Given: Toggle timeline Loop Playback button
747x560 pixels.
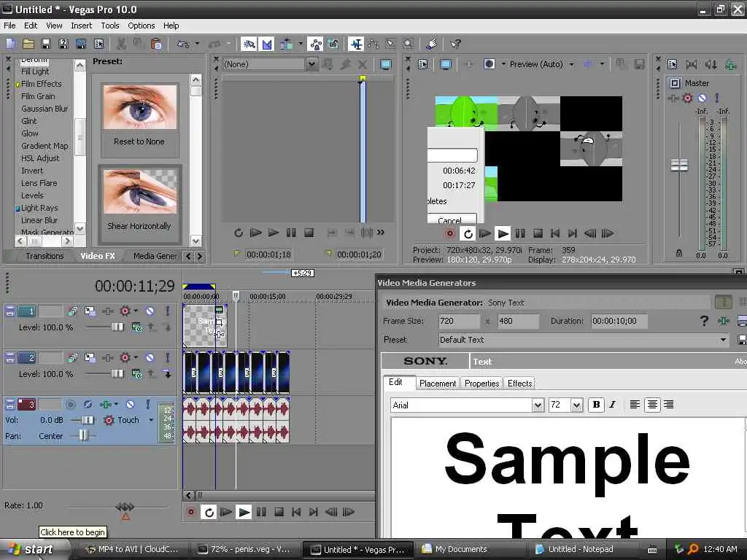Looking at the screenshot, I should coord(209,513).
